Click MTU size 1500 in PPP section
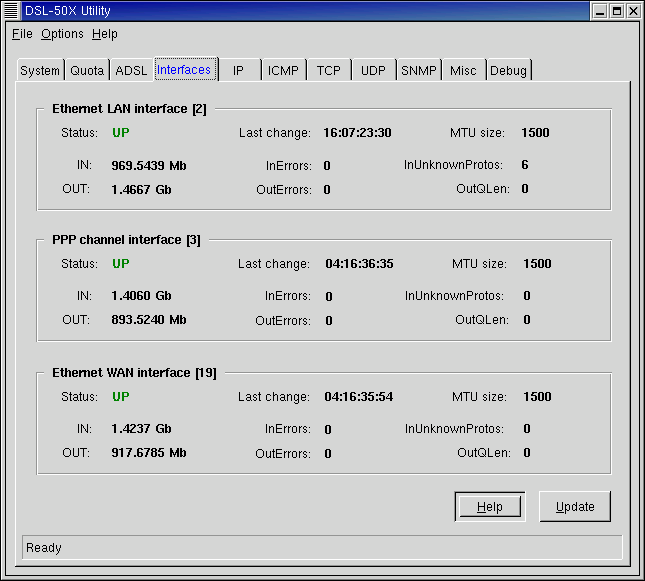Screen dimensions: 645x581 tap(537, 264)
